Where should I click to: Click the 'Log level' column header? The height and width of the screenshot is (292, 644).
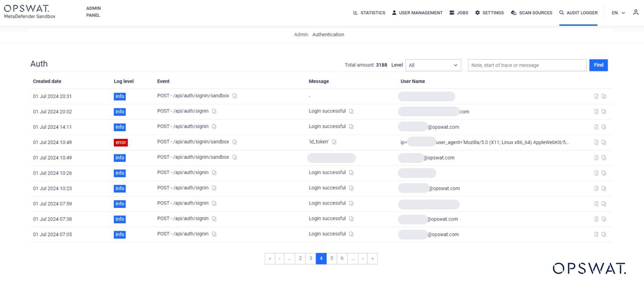(x=124, y=81)
